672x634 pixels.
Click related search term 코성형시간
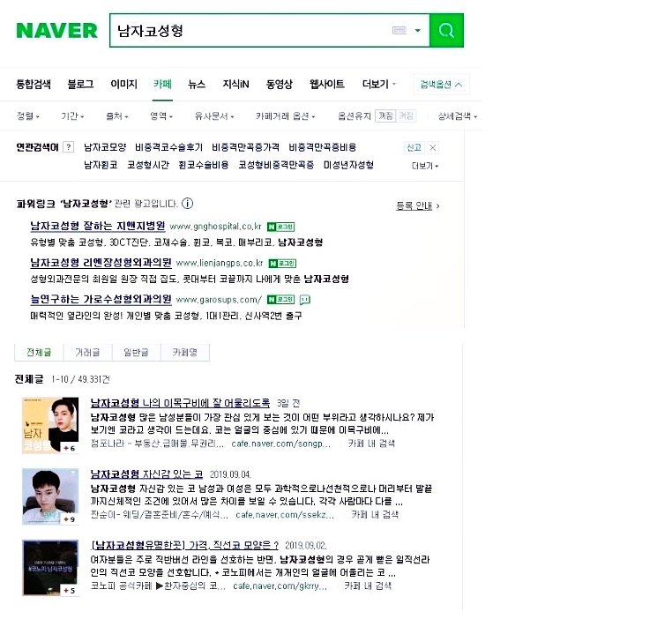tap(148, 165)
